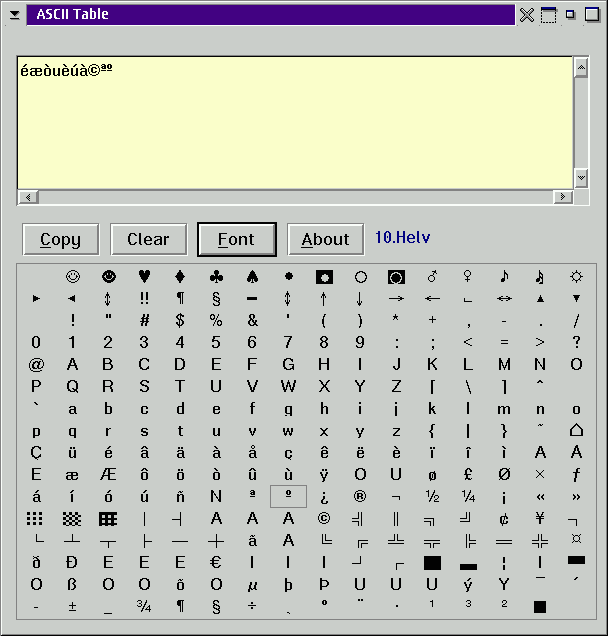Select the lowercase letter k
Screen dimensions: 608x636
(432, 408)
